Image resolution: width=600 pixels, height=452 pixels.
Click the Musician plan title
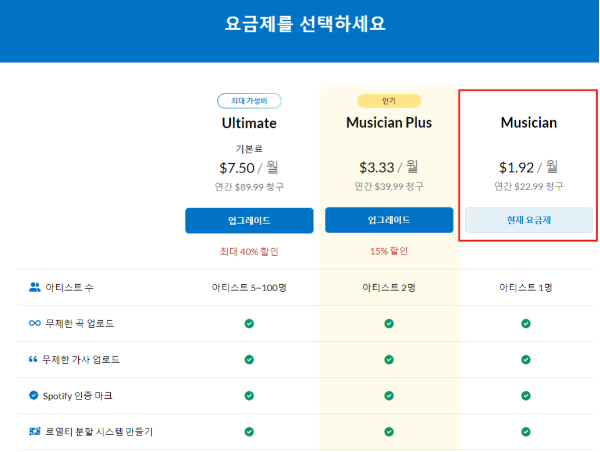529,123
